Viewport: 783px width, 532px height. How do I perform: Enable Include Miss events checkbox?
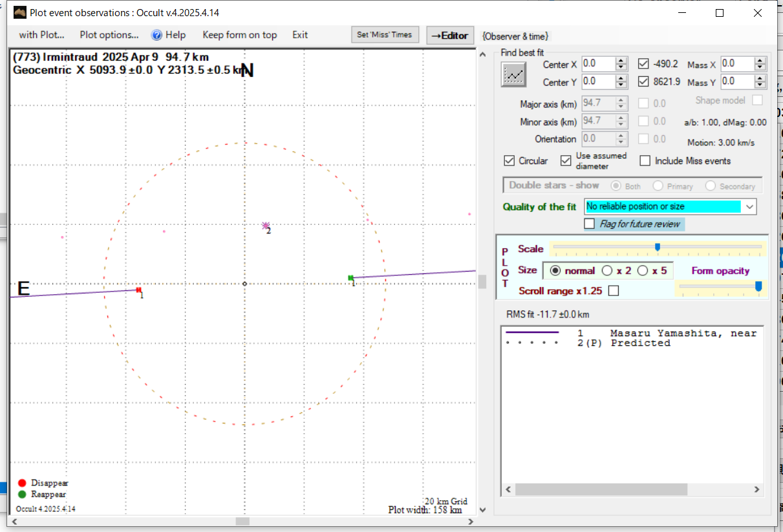click(645, 161)
